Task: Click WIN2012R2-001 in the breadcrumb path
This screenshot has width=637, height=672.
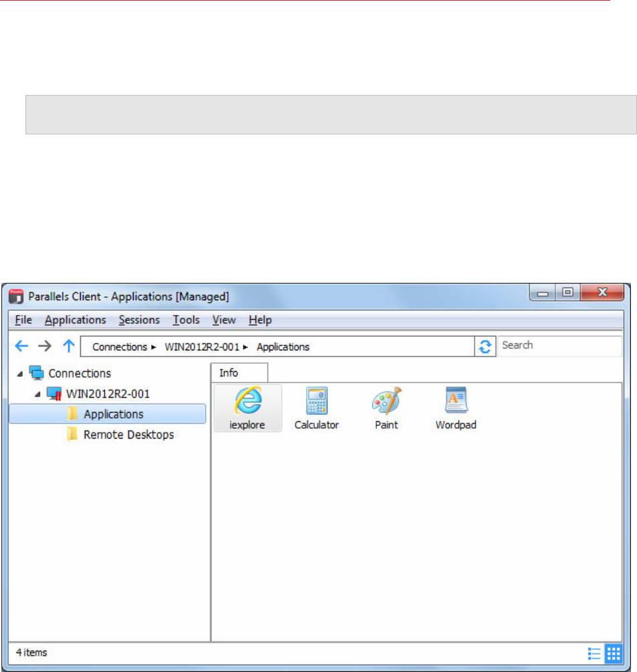Action: pyautogui.click(x=202, y=347)
